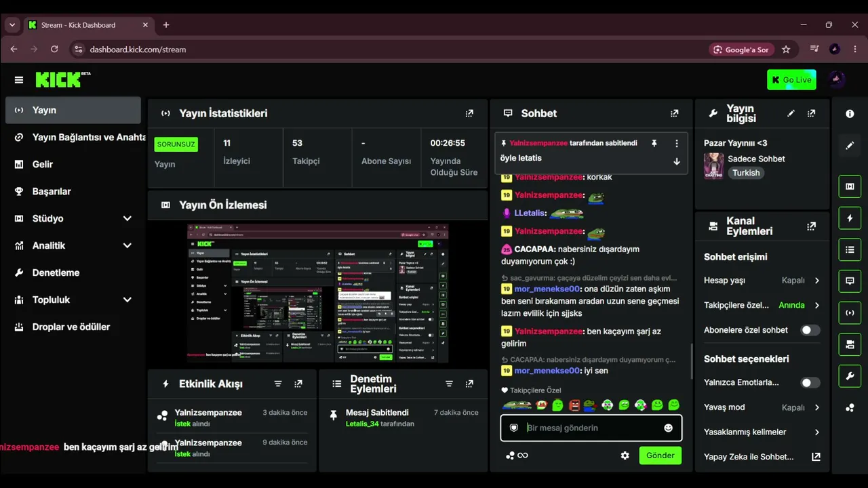Click the info icon in right toolbar
The height and width of the screenshot is (488, 868).
click(x=850, y=114)
